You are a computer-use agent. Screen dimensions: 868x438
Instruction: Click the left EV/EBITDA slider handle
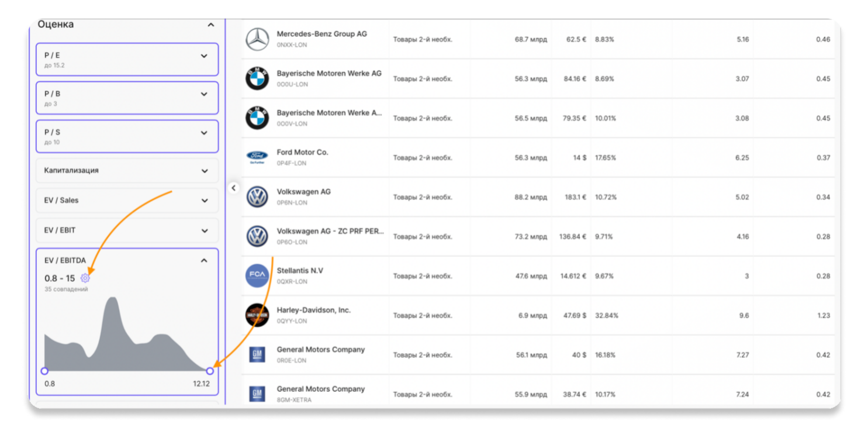(44, 371)
